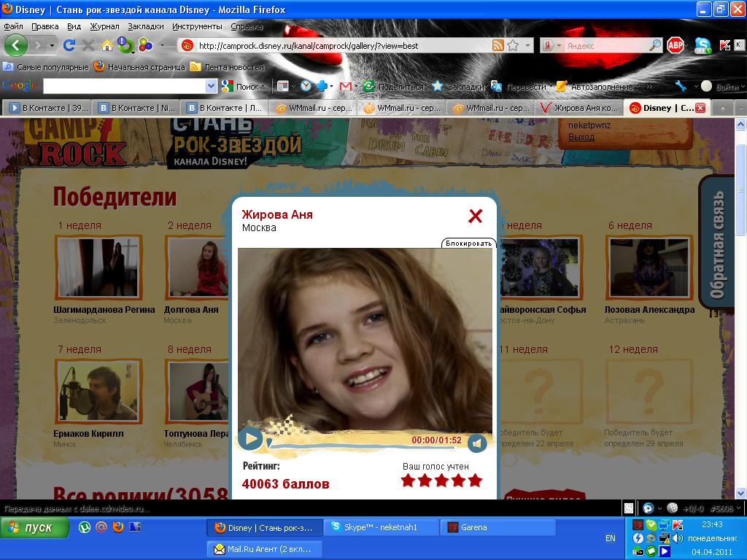
Task: Open the Правка menu
Action: pos(44,26)
